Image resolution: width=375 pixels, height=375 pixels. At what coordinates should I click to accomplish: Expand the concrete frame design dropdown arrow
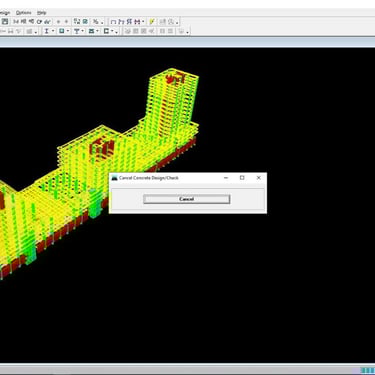(68, 31)
